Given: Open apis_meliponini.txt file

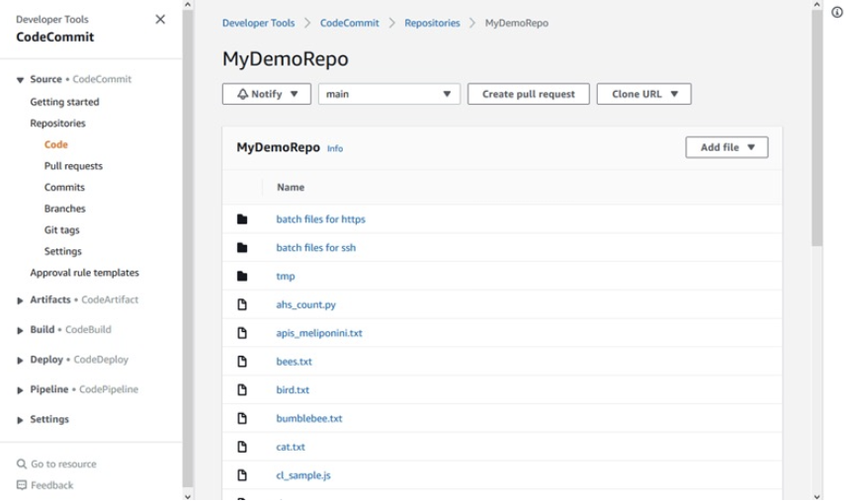Looking at the screenshot, I should [x=319, y=333].
